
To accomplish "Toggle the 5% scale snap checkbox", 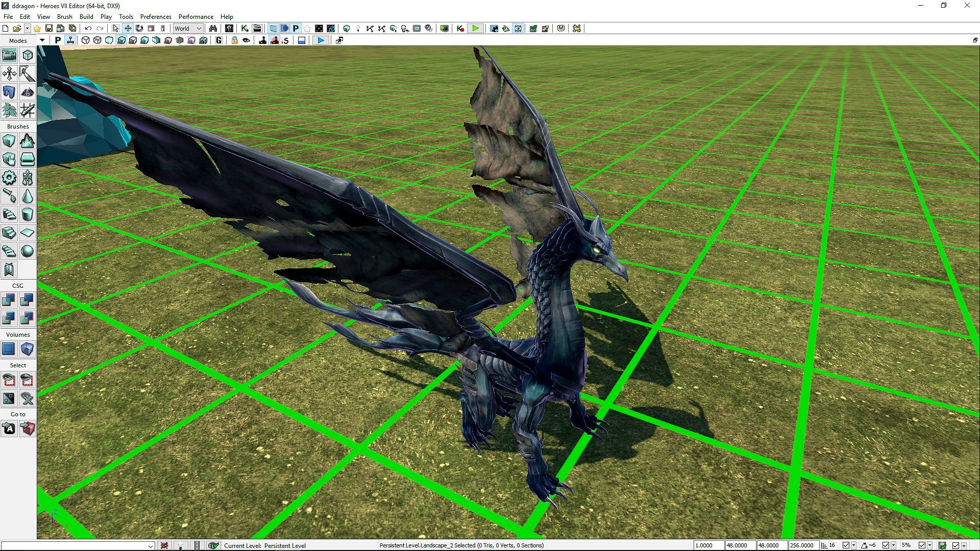I will click(922, 545).
